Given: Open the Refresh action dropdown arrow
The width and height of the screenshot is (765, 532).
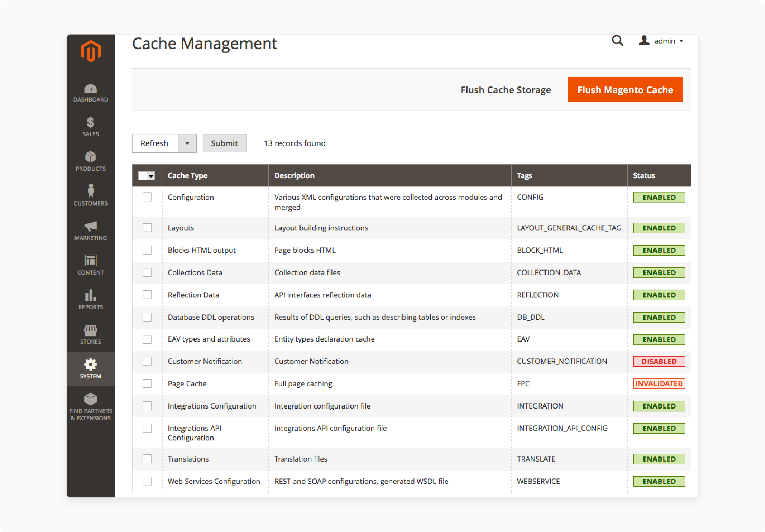Looking at the screenshot, I should point(187,143).
